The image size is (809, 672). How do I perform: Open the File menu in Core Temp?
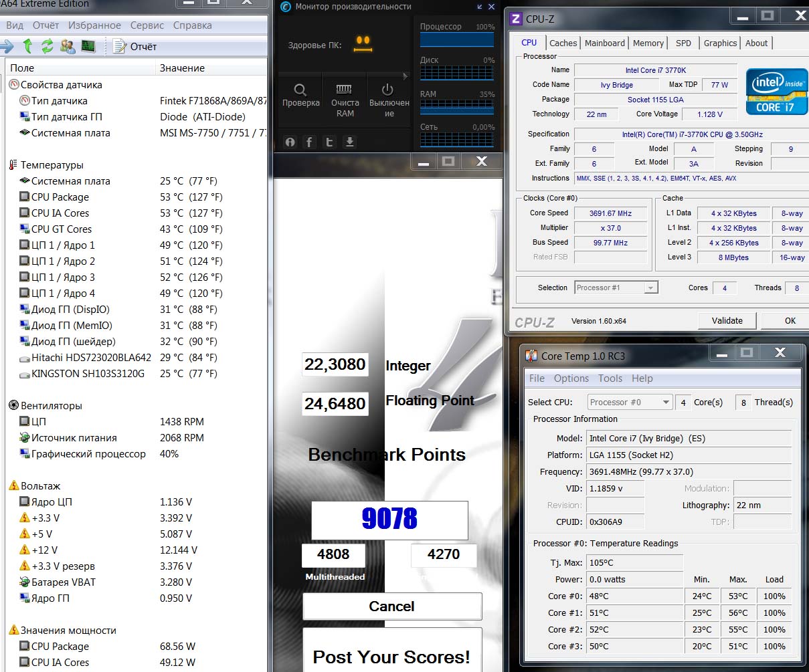537,378
